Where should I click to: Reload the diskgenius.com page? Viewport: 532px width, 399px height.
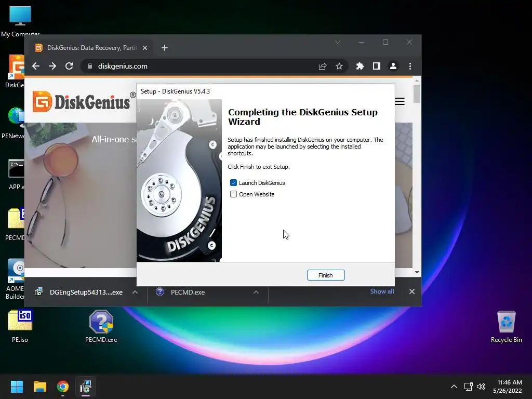coord(69,66)
